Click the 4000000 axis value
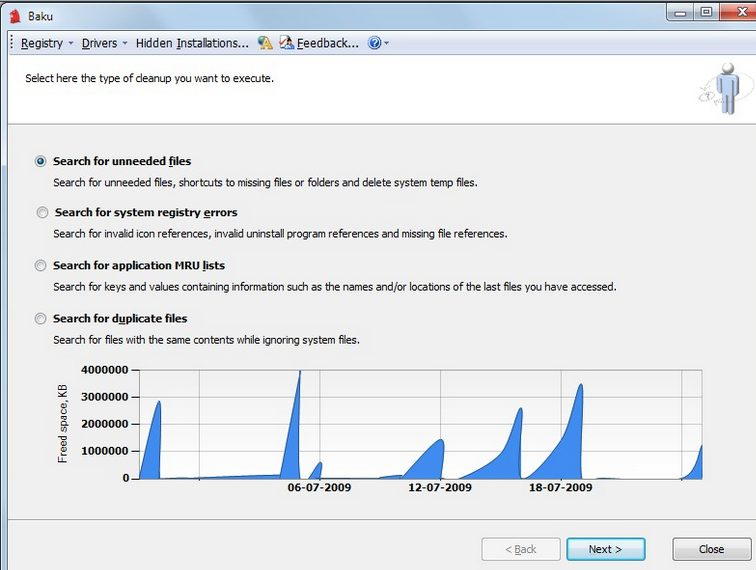The image size is (756, 570). pyautogui.click(x=105, y=370)
